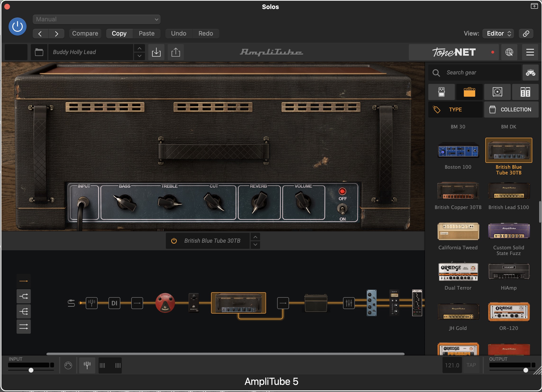
Task: Open the hamburger main menu
Action: [530, 52]
